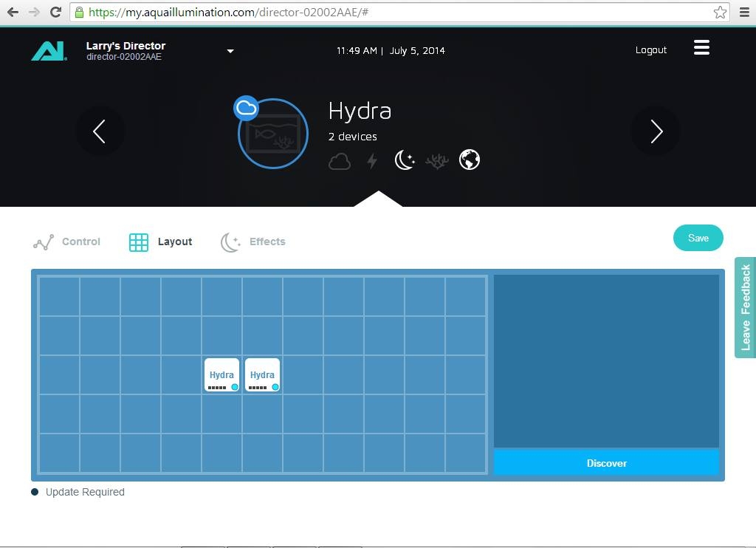Open the Chrome browser menu icon

pos(744,12)
